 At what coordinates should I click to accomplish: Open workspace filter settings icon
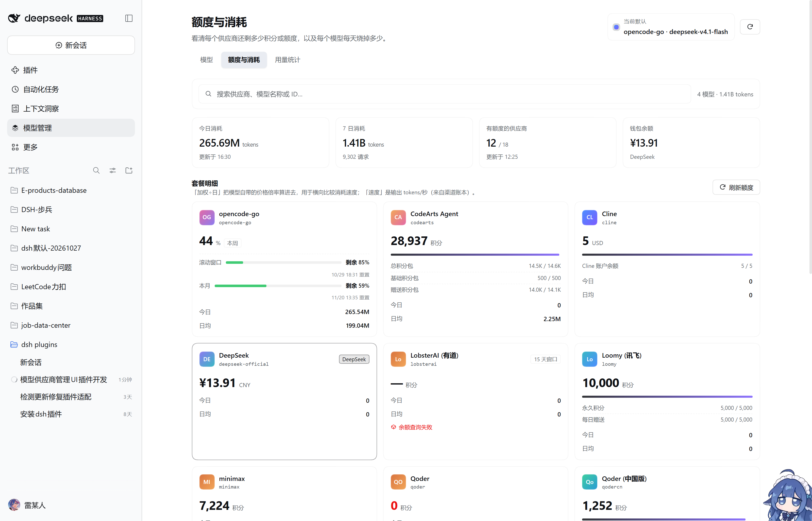point(113,170)
